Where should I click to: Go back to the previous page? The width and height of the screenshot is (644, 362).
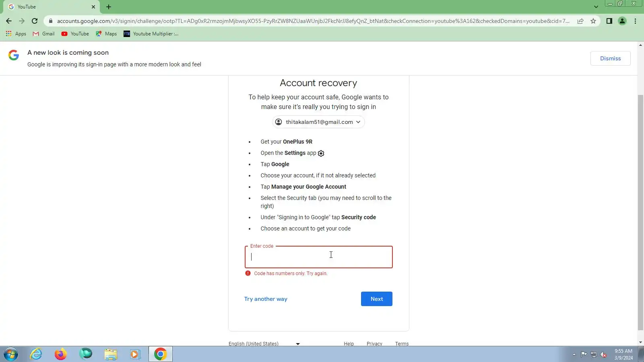(9, 21)
